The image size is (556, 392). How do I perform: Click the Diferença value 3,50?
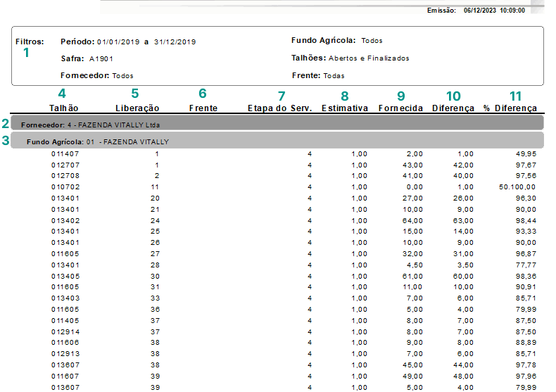click(x=465, y=265)
